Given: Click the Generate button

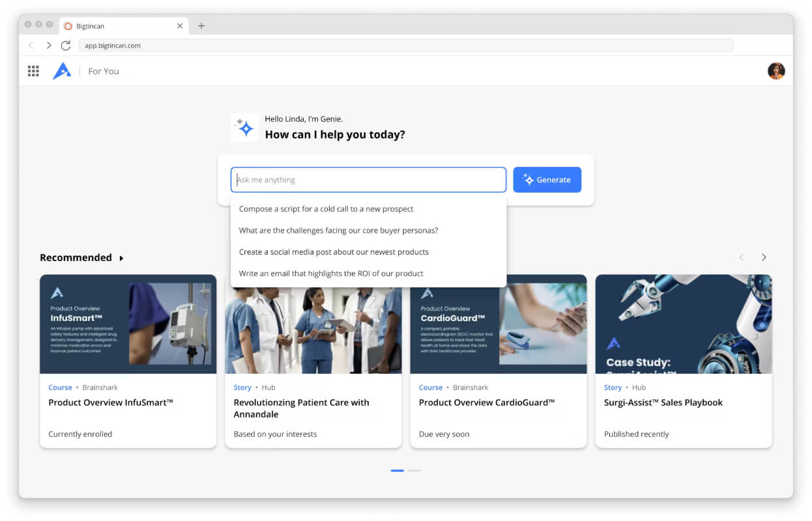Looking at the screenshot, I should click(547, 180).
